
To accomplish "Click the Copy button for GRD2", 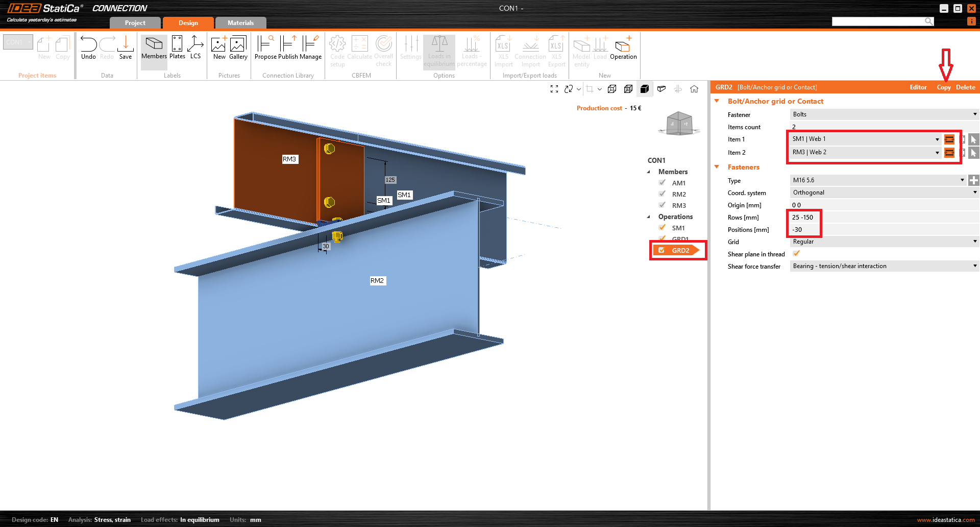I will click(x=943, y=87).
